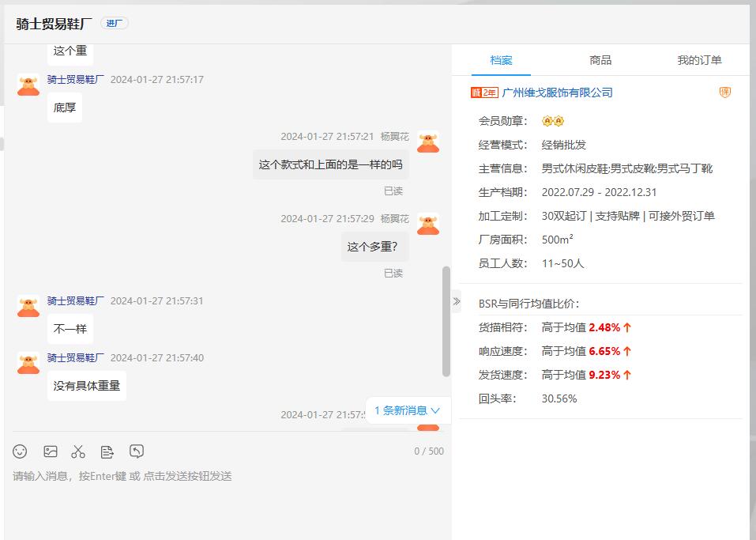Click sender avatar beside 底厚 message
The width and height of the screenshot is (756, 540).
(x=28, y=85)
